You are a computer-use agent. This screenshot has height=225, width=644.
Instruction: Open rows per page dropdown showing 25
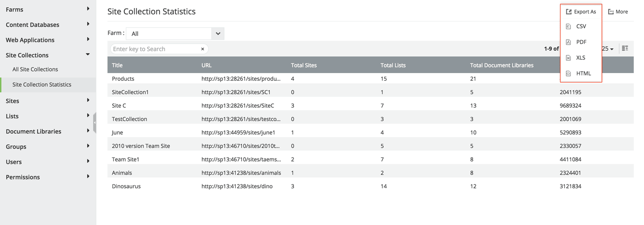pyautogui.click(x=608, y=49)
